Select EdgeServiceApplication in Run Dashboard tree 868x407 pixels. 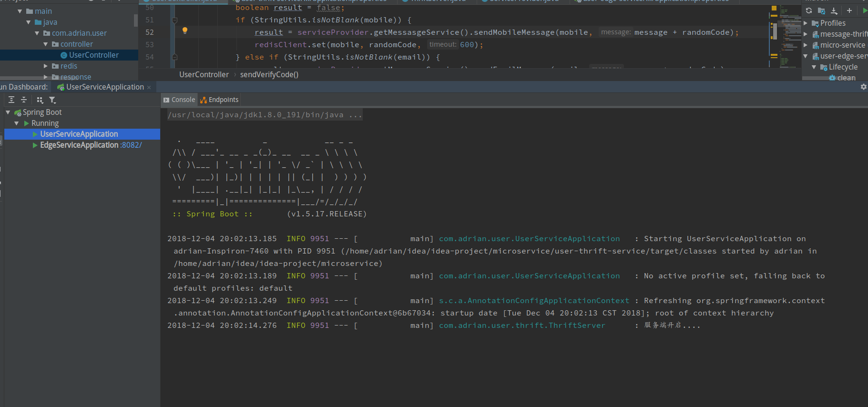tap(79, 145)
